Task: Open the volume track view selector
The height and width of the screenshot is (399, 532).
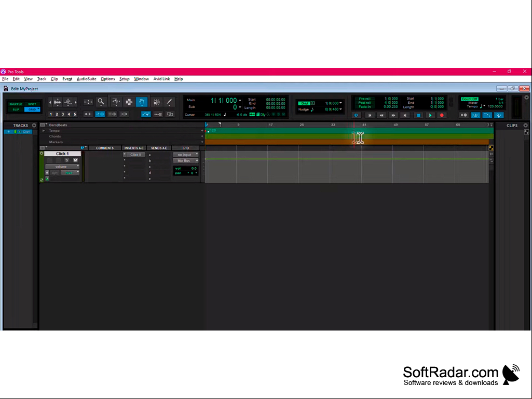Action: pos(62,167)
